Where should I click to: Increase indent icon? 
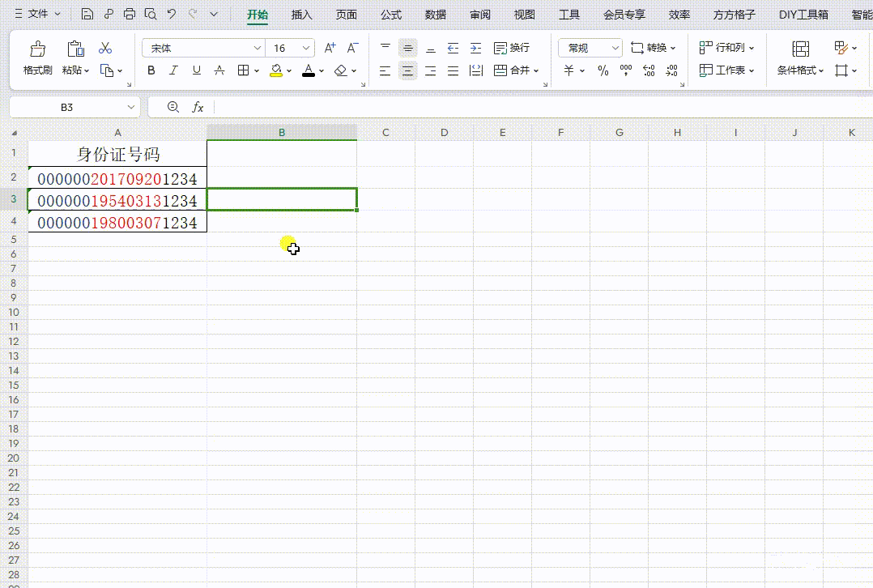pyautogui.click(x=475, y=49)
